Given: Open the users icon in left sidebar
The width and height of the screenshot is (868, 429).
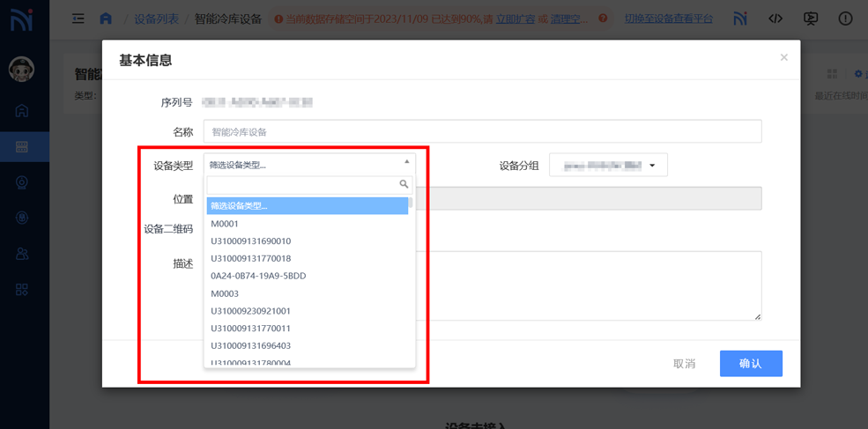Looking at the screenshot, I should point(22,254).
